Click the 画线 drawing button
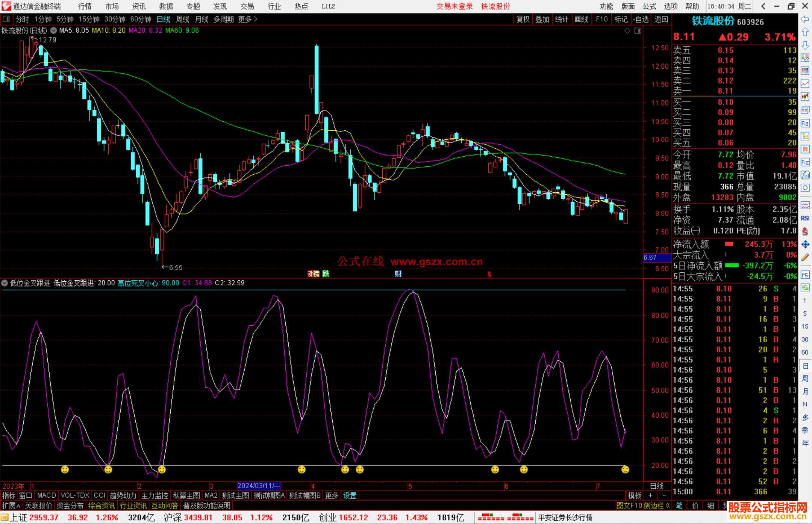 pos(582,19)
